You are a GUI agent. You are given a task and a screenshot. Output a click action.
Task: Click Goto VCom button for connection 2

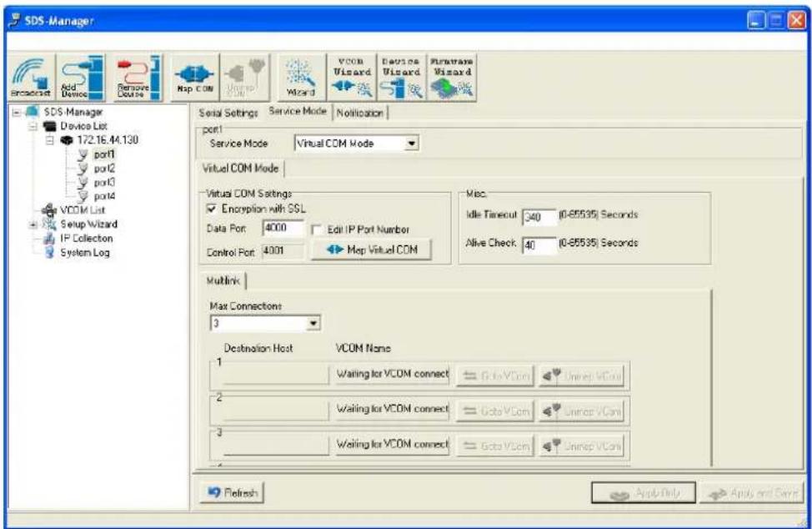pos(495,411)
